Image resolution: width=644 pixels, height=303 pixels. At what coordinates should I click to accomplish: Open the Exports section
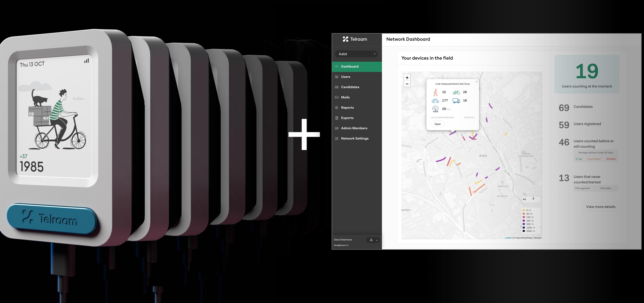[x=357, y=118]
